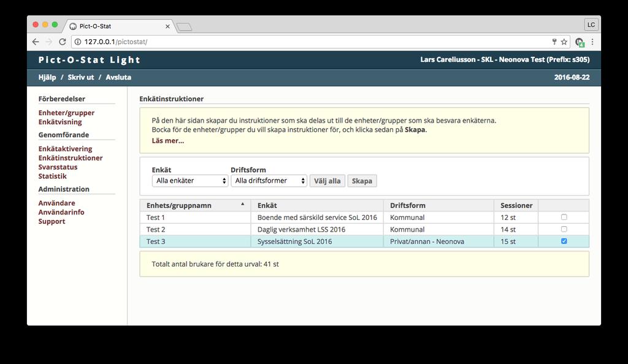Click Privat/annan - Neonova cell
This screenshot has height=364, width=628.
click(438, 241)
